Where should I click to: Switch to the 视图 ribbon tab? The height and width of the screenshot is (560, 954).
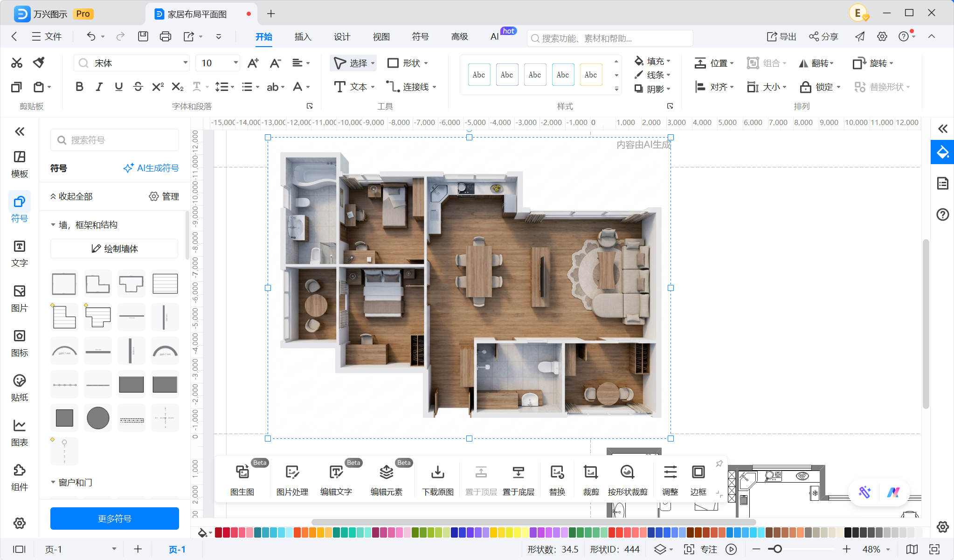381,36
